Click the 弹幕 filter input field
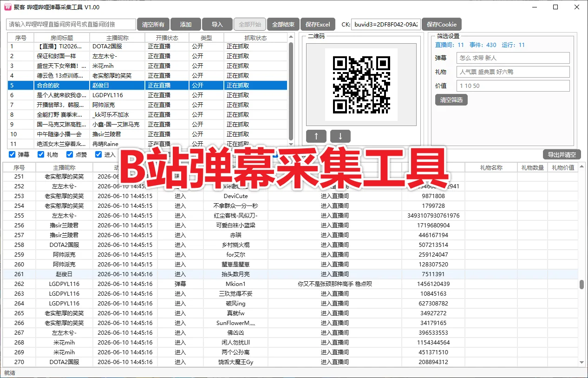Viewport: 588px width, 378px height. (x=513, y=58)
